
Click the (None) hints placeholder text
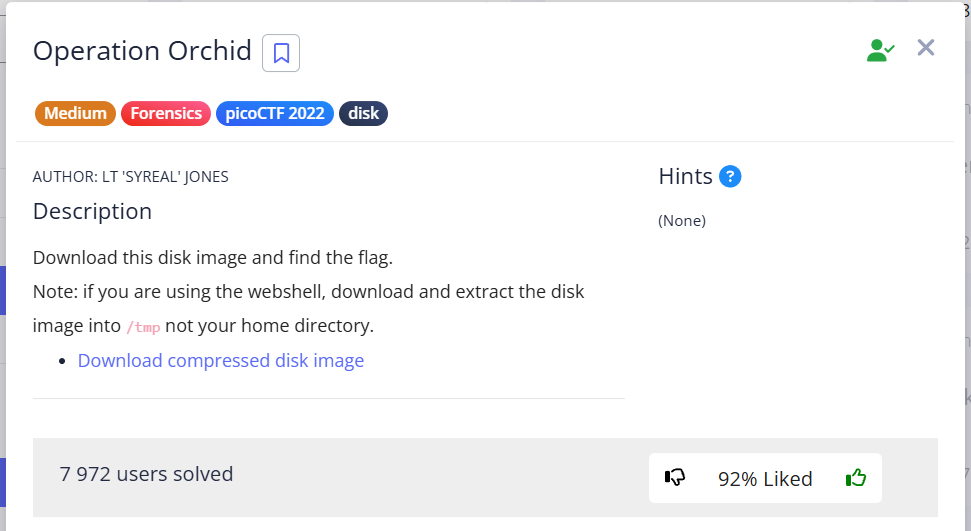point(682,221)
